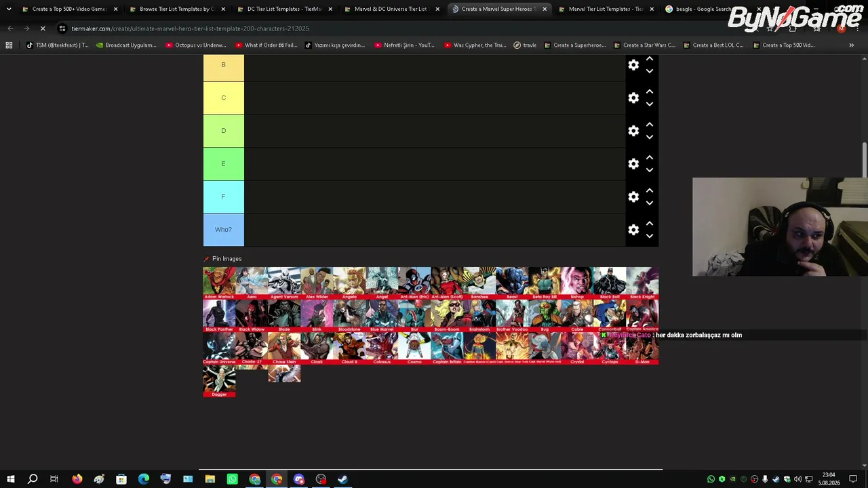This screenshot has width=868, height=488.
Task: Move tier E up with its arrow
Action: 650,157
